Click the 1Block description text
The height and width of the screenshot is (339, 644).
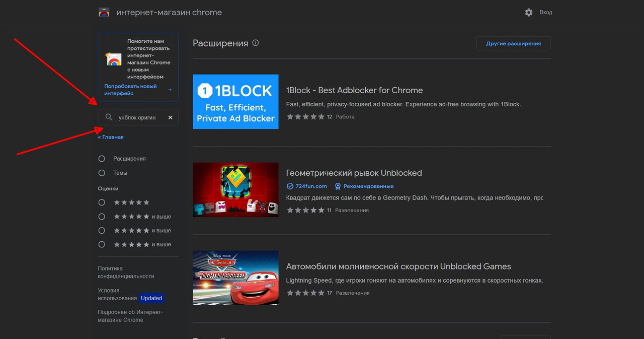point(404,104)
